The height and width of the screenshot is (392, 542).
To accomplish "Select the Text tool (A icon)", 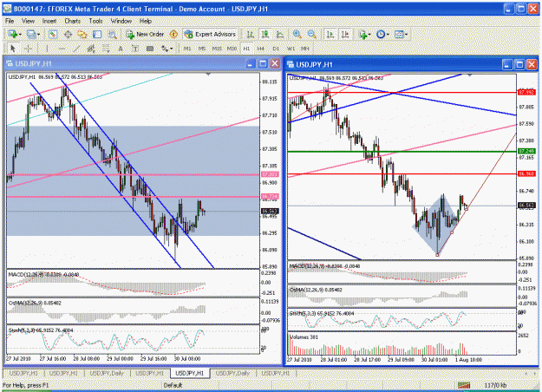I will tap(121, 49).
